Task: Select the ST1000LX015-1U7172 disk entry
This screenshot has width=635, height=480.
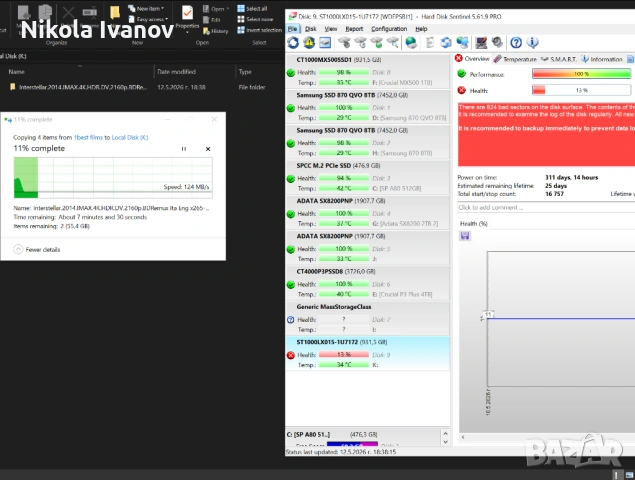Action: 368,354
